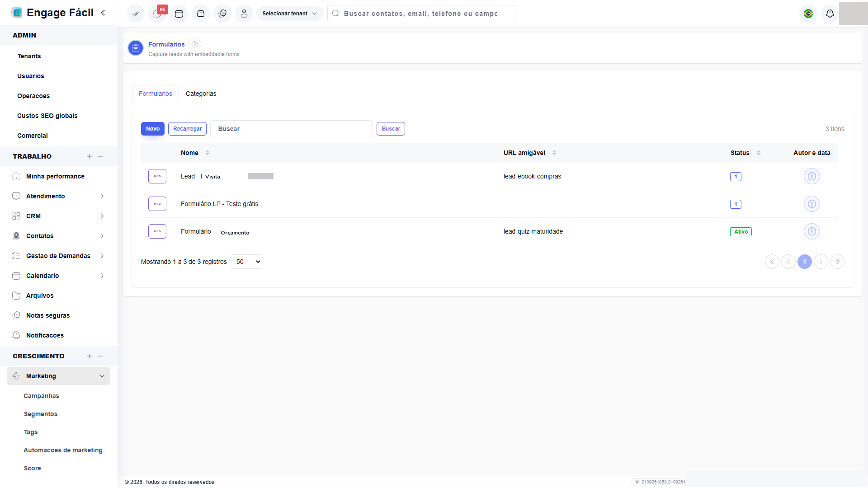Add item to TRABALHO section with plus
Screen dimensions: 868x488
click(90, 156)
